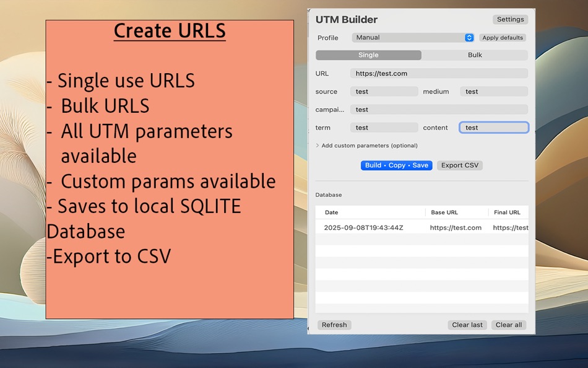Click the medium text field
The width and height of the screenshot is (588, 368).
tap(493, 91)
